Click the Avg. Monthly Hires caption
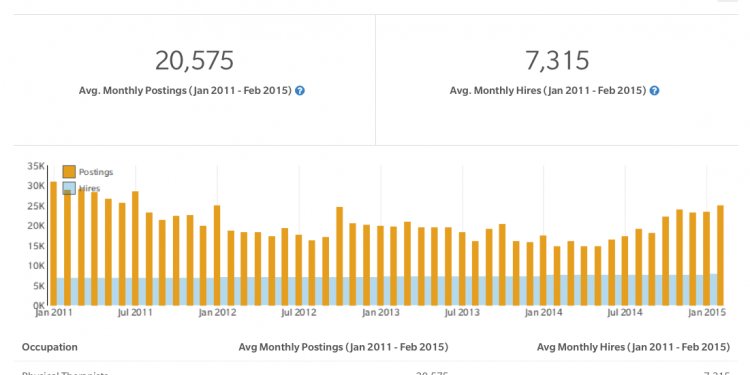Image resolution: width=750 pixels, height=375 pixels. click(548, 90)
